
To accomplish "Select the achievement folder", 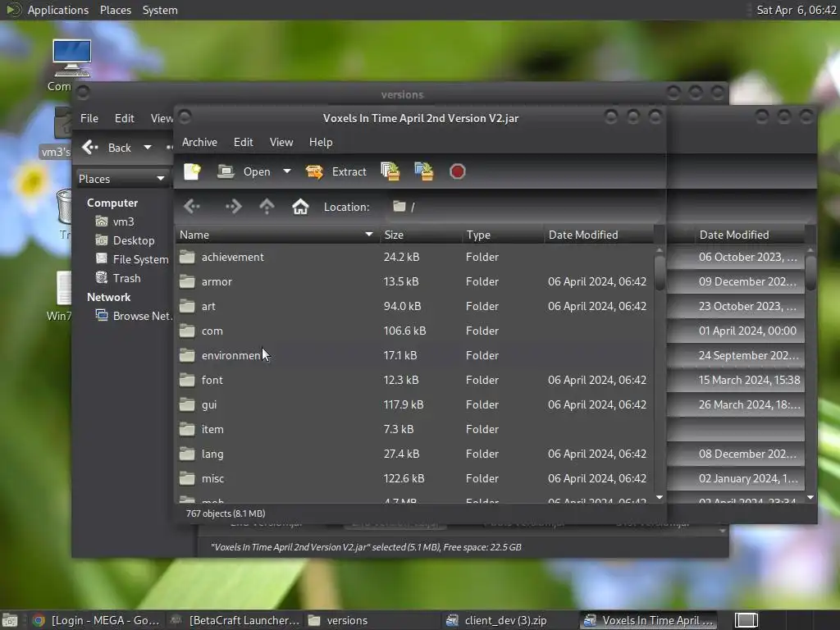I will click(413, 257).
